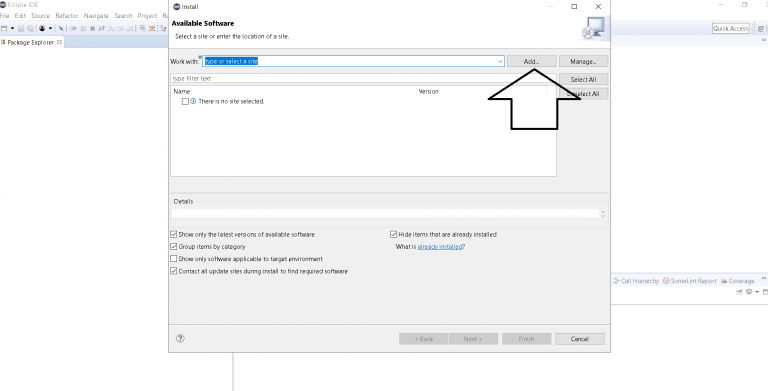The height and width of the screenshot is (391, 768).
Task: Click the Step Over icon
Action: pos(121,28)
